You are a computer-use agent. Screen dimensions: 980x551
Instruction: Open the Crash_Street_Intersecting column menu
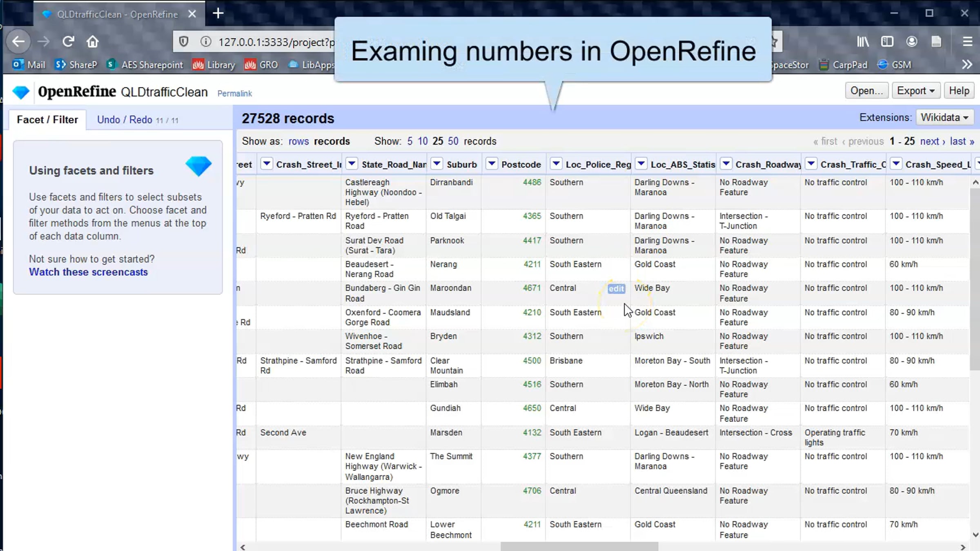[x=267, y=164]
